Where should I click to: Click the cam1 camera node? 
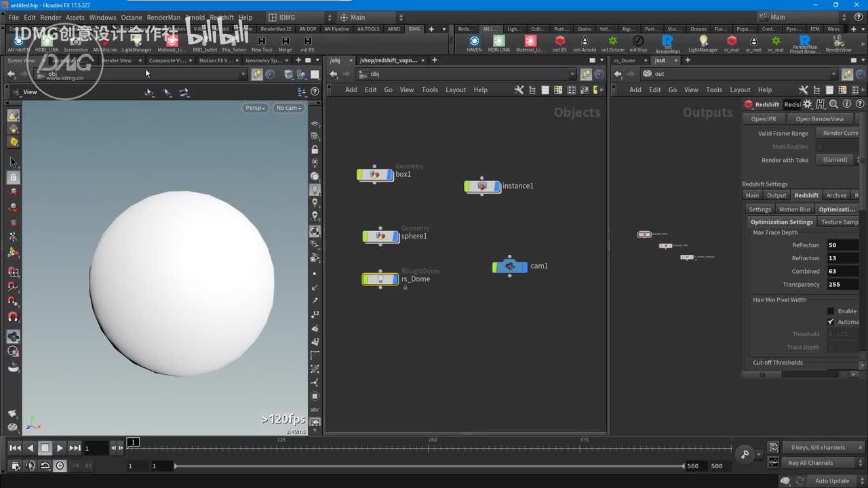[x=509, y=266]
